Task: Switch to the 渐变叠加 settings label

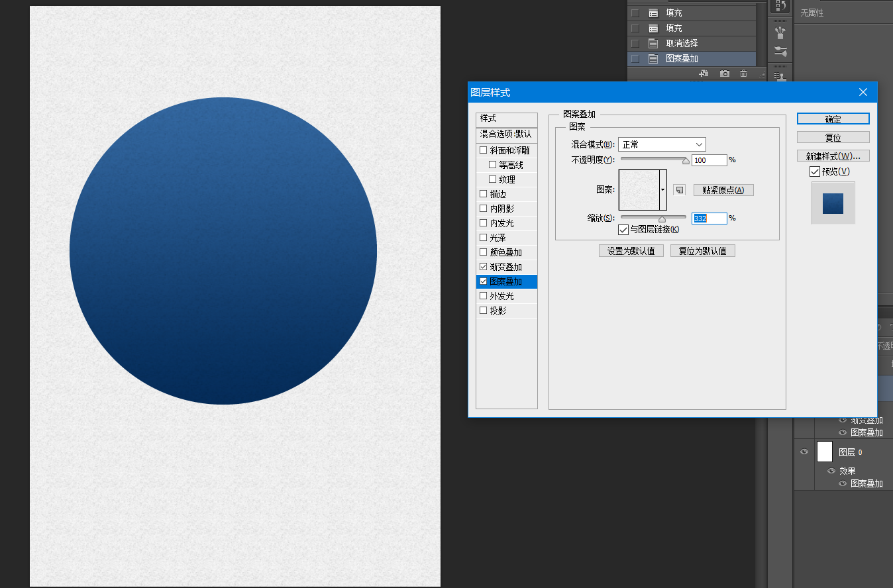Action: pos(505,267)
